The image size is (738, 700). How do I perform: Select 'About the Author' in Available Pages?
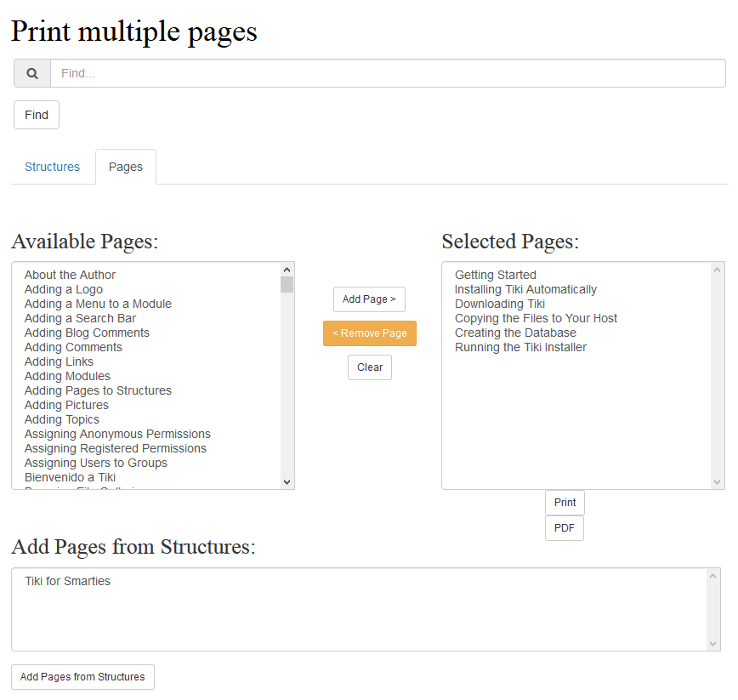point(70,275)
